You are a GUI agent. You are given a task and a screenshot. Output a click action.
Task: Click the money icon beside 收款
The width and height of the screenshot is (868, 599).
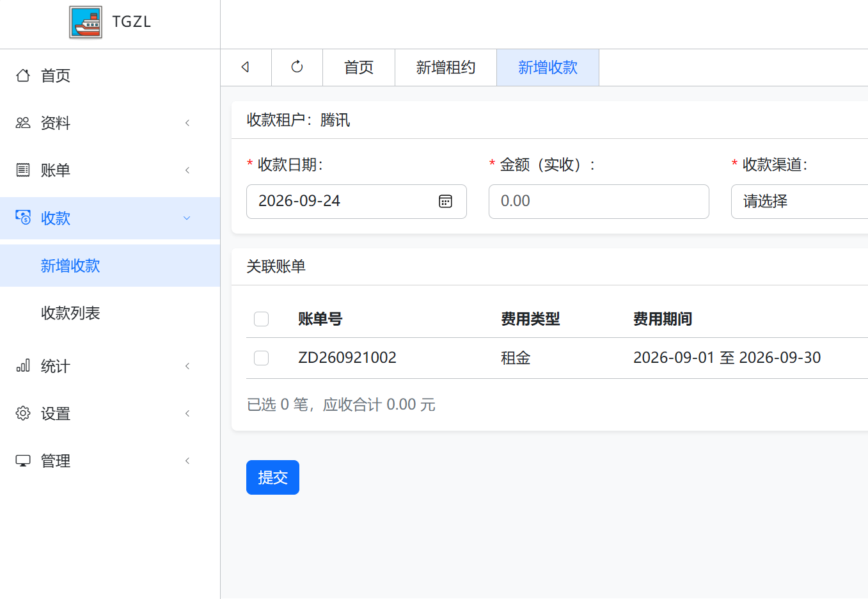pos(23,218)
